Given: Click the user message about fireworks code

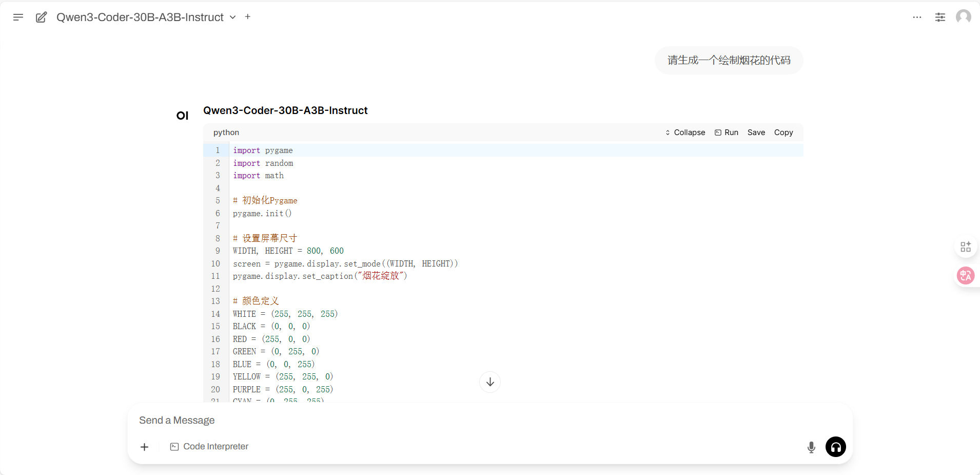Looking at the screenshot, I should [x=729, y=61].
